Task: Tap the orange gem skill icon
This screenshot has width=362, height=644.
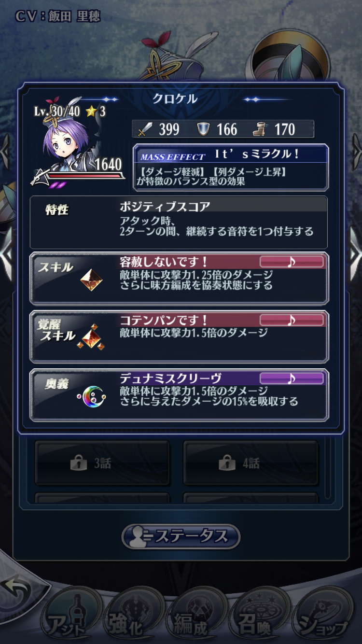Action: pos(91,280)
